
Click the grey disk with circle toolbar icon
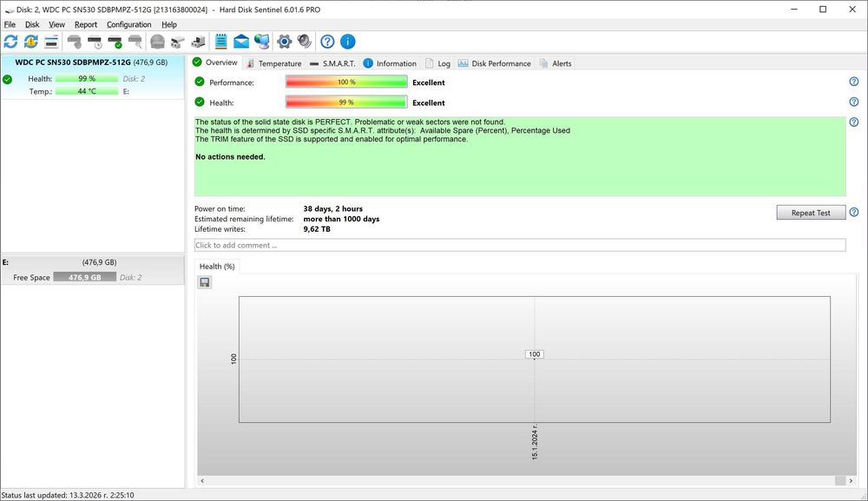point(74,42)
